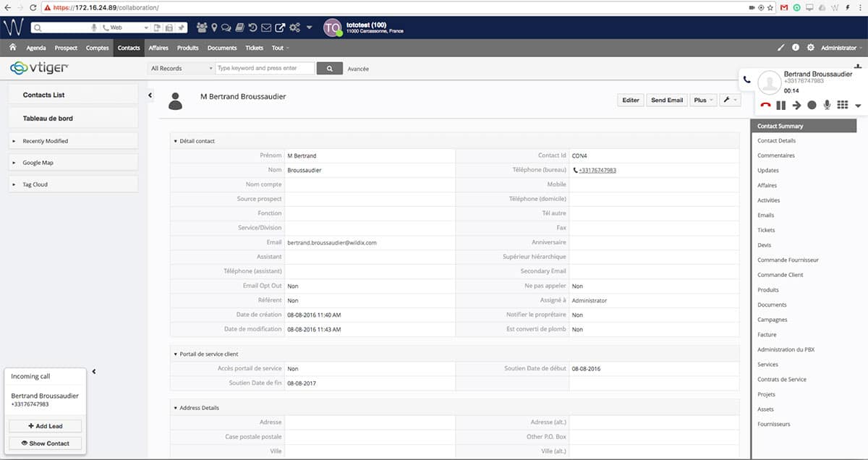
Task: Mute the microphone in call widget
Action: point(827,106)
